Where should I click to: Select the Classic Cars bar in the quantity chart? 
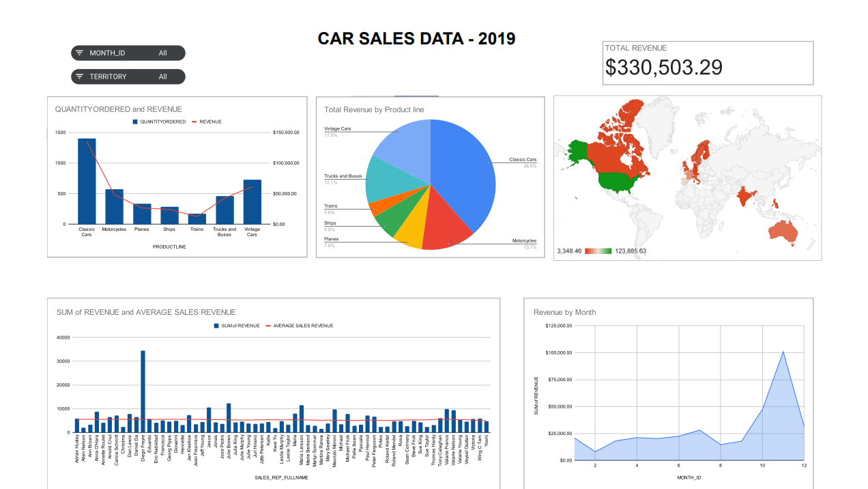[x=87, y=181]
